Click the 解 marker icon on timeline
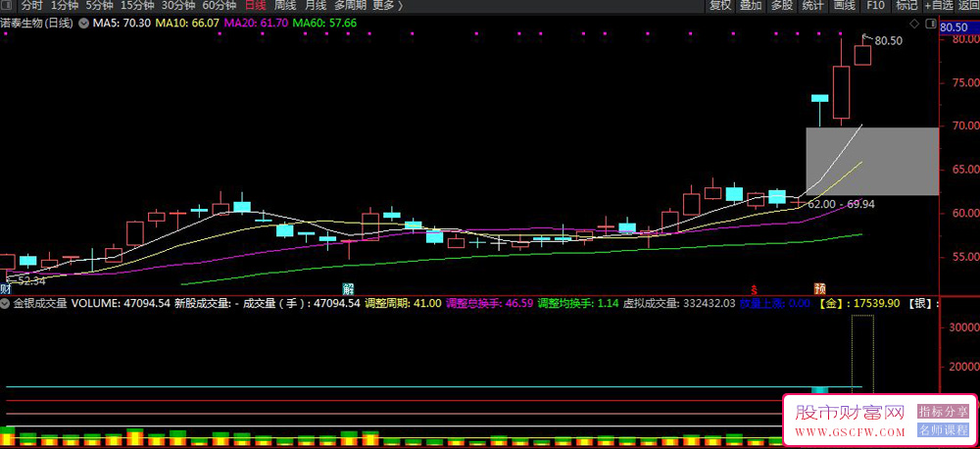This screenshot has width=980, height=449. click(x=348, y=289)
